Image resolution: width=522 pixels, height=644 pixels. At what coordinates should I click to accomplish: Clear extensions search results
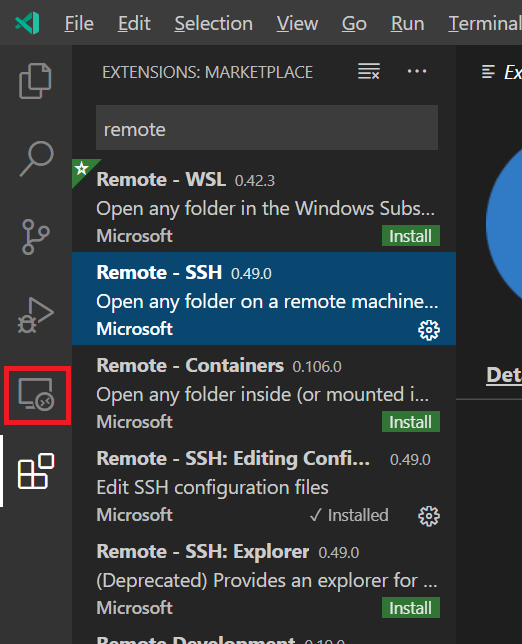tap(368, 71)
